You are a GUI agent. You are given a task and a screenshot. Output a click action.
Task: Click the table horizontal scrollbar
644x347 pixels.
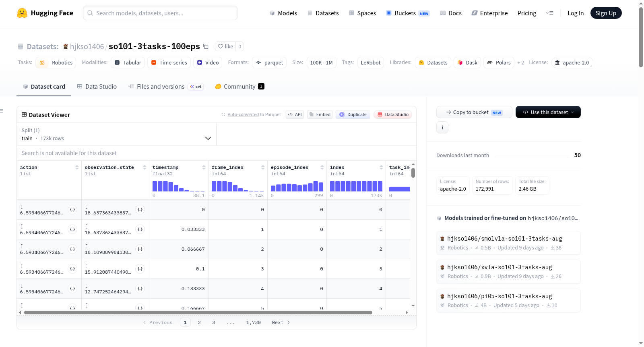tap(198, 312)
